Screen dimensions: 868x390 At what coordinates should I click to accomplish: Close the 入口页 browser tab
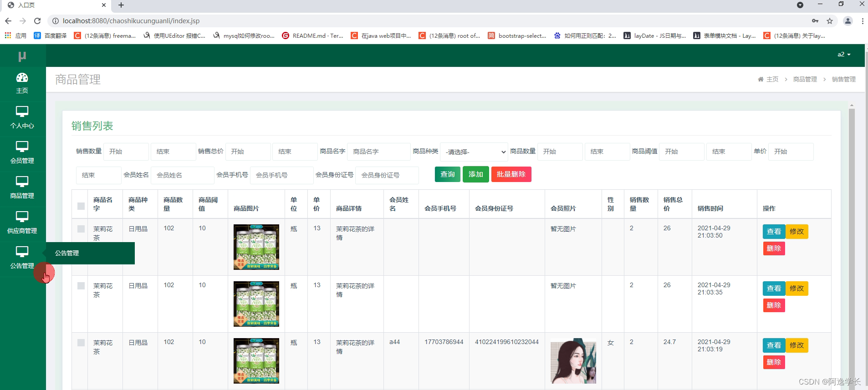[104, 5]
